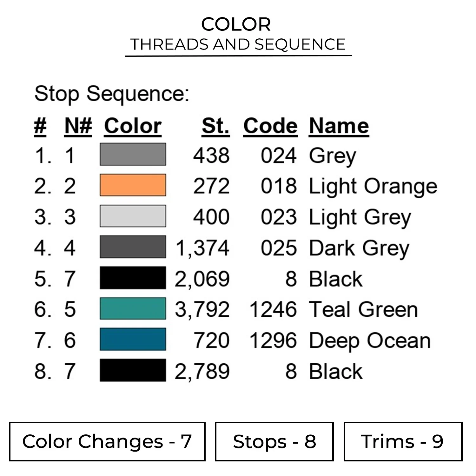Click the Name column header

click(339, 126)
